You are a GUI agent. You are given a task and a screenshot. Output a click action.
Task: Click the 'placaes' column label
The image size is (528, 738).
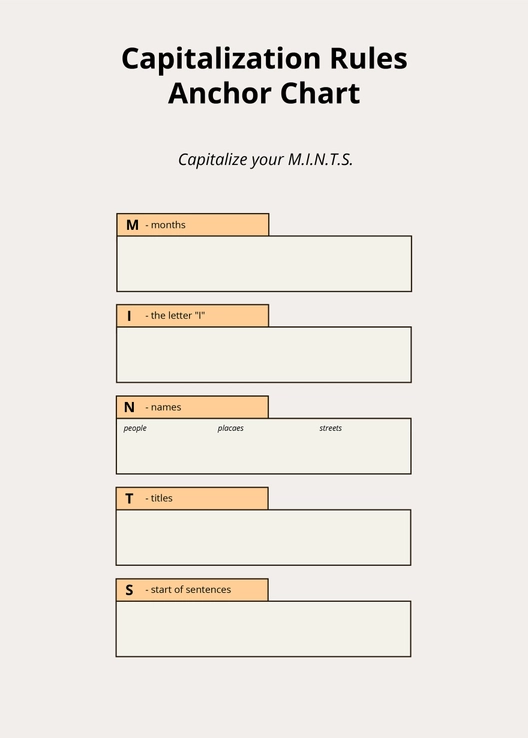(x=231, y=428)
